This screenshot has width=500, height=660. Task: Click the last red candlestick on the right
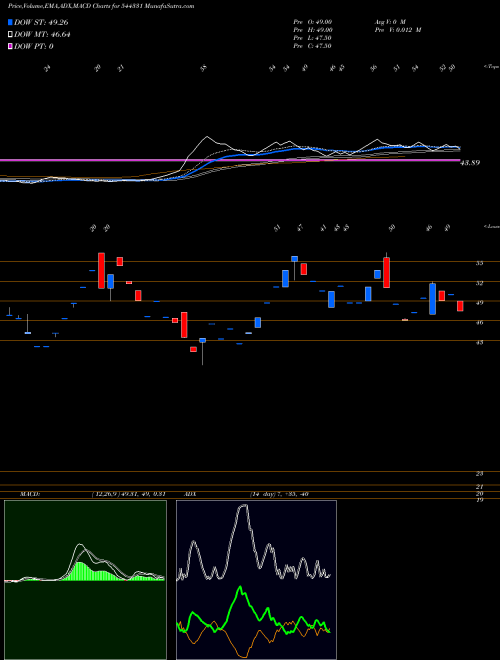[x=460, y=306]
